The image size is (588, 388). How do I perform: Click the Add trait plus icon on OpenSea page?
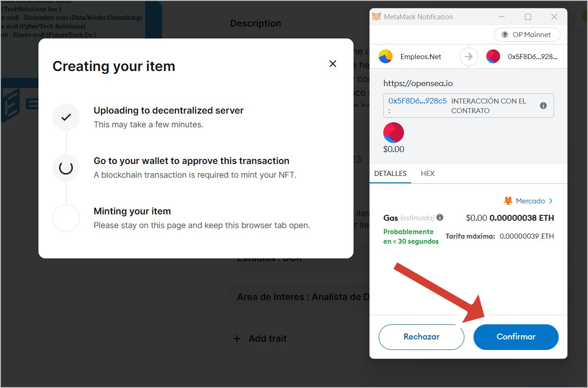pyautogui.click(x=237, y=339)
